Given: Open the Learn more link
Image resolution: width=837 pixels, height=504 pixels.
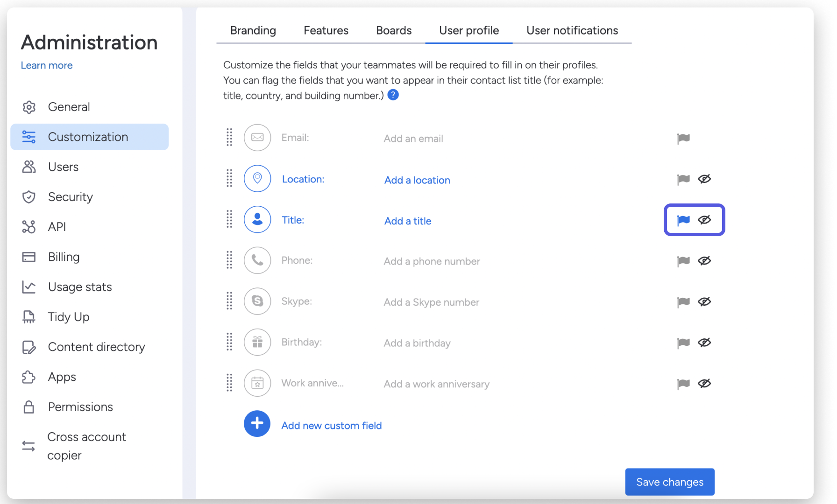Looking at the screenshot, I should 47,65.
